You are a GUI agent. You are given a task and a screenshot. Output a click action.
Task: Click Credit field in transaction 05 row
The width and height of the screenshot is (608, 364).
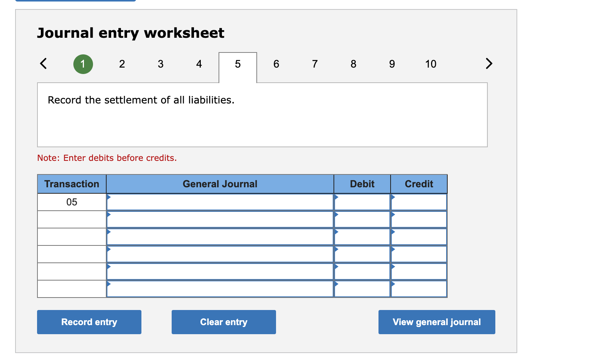419,202
